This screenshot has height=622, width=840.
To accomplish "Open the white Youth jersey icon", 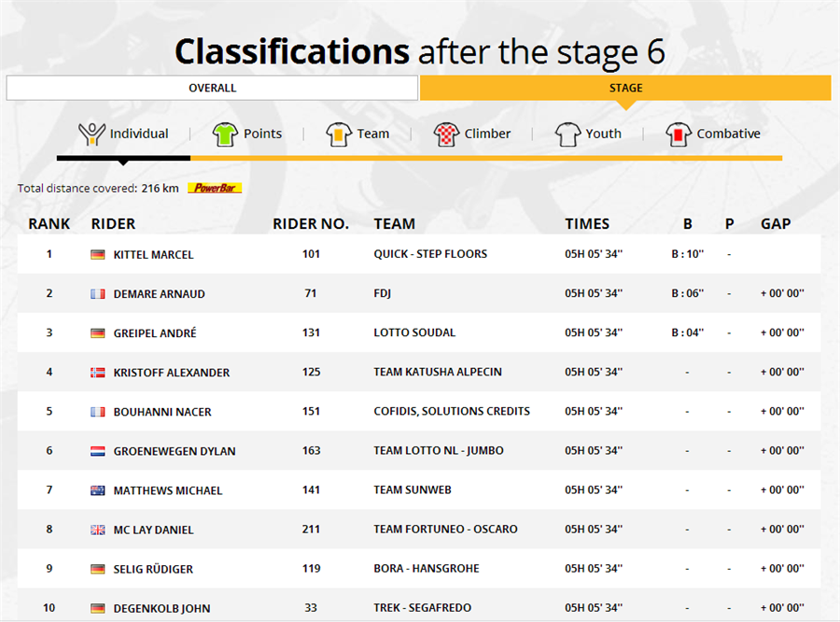I will (x=567, y=134).
